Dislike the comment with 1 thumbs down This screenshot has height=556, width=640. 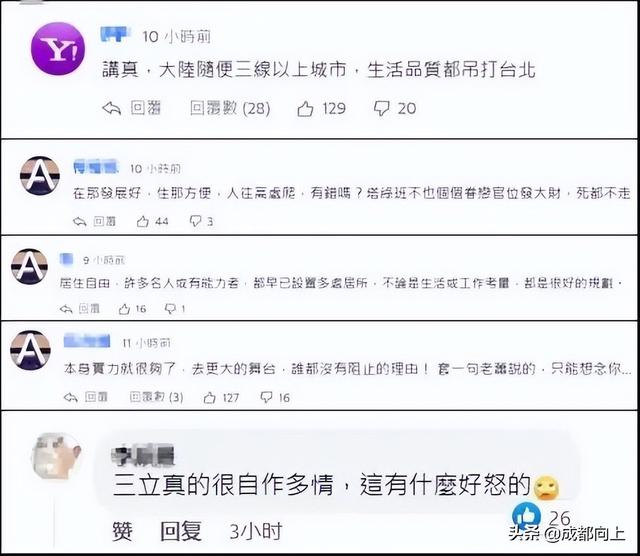(x=170, y=309)
